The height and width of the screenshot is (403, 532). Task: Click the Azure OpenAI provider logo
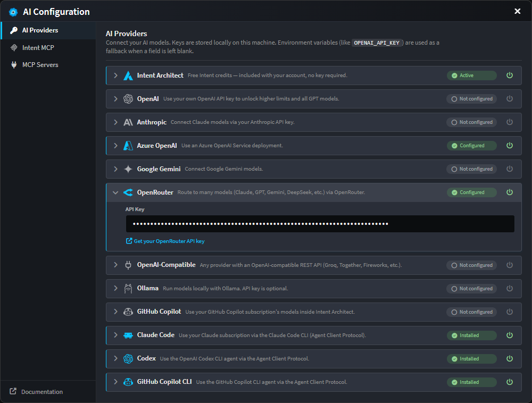coord(128,146)
